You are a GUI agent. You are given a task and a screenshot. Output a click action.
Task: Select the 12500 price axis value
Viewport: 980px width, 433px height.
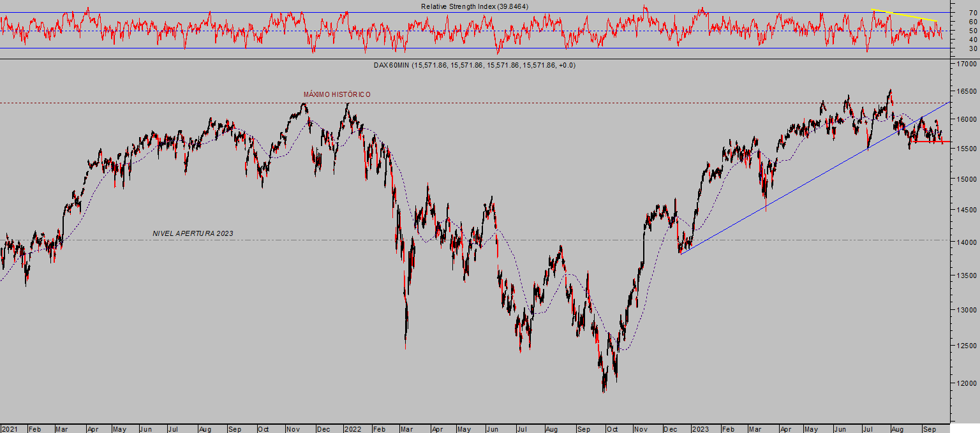(x=967, y=346)
